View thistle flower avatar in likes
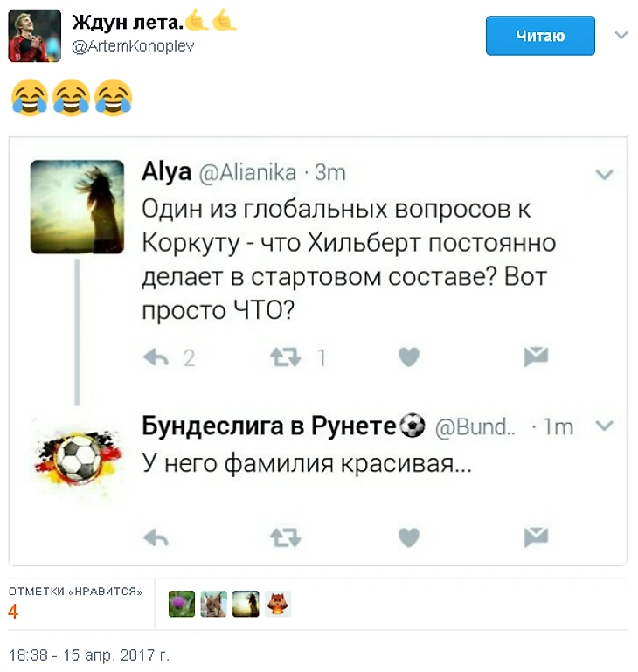This screenshot has height=672, width=638. (182, 604)
